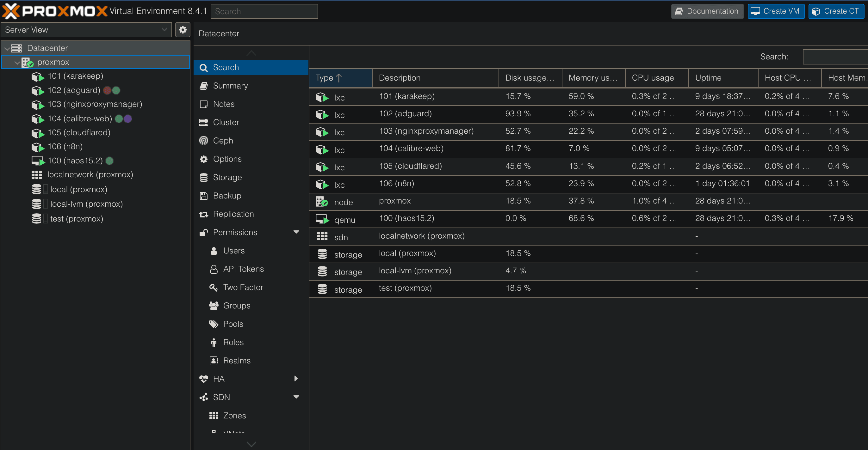Focus the table Search filter field
This screenshot has height=450, width=868.
coord(835,57)
